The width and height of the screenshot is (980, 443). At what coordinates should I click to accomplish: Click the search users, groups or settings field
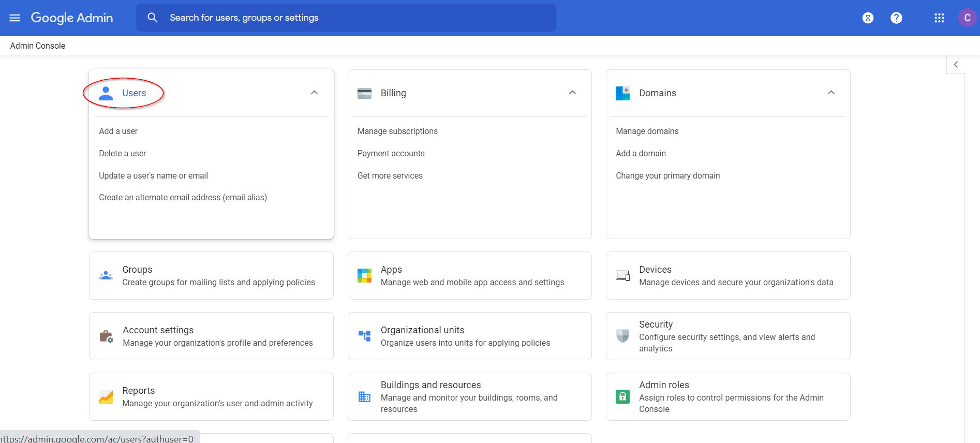[346, 18]
